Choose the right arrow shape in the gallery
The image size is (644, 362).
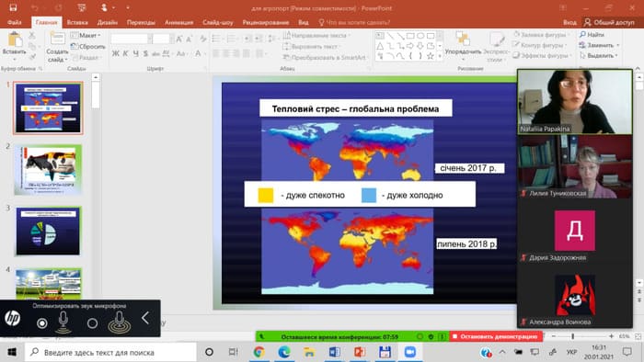tap(410, 46)
